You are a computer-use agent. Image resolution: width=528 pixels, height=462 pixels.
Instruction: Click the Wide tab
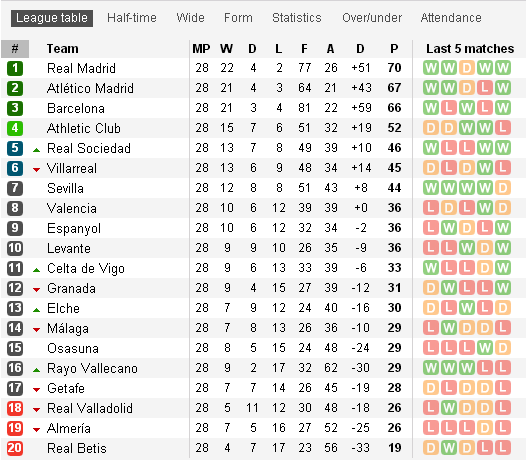pyautogui.click(x=190, y=18)
